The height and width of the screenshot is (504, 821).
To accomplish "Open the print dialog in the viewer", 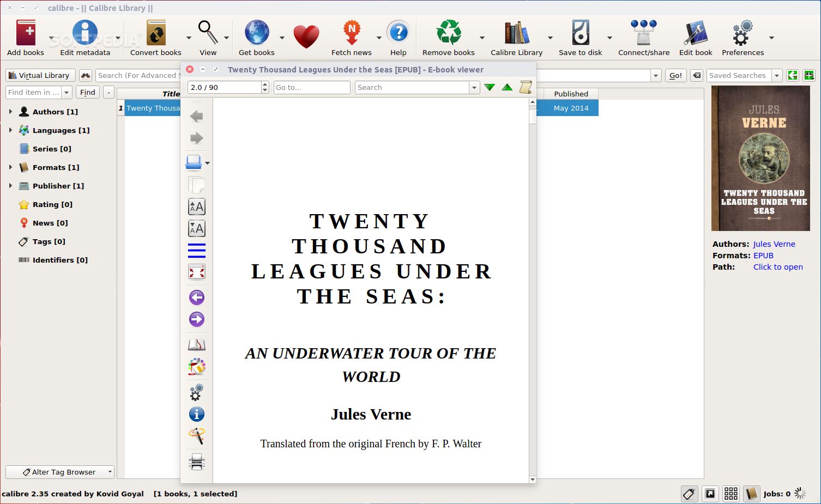I will click(196, 462).
